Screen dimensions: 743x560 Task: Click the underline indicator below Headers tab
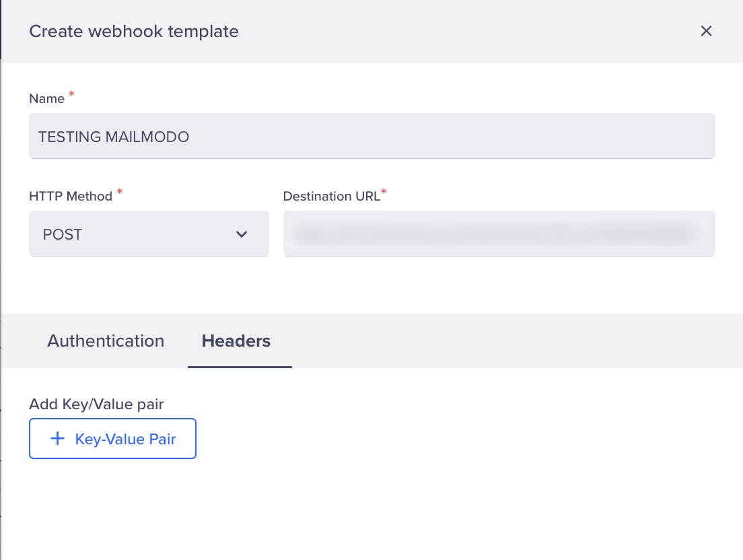pos(240,367)
